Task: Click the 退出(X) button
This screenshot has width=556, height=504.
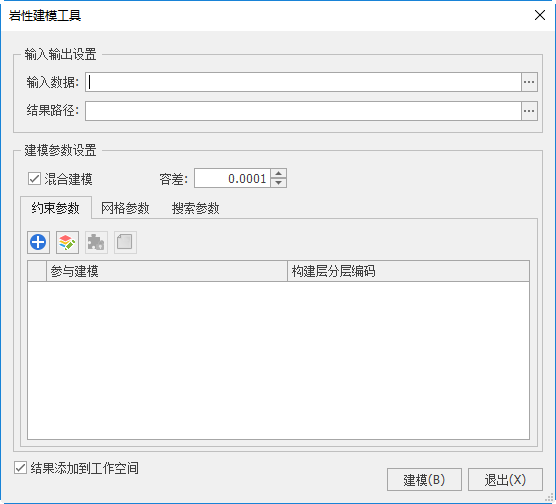Action: tap(505, 480)
